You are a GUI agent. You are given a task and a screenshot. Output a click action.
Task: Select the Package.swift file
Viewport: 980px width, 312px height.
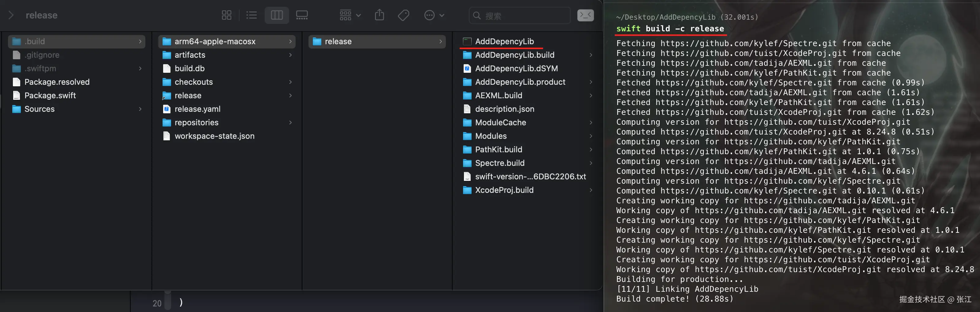click(50, 95)
